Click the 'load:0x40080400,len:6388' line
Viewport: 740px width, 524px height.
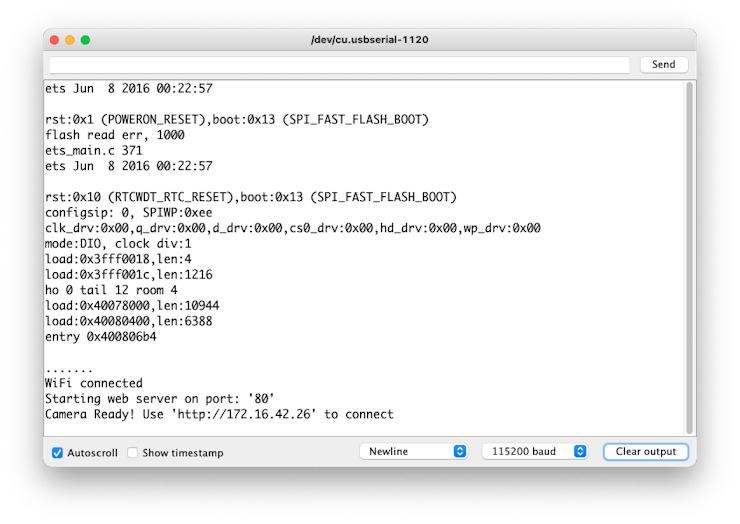pyautogui.click(x=129, y=321)
